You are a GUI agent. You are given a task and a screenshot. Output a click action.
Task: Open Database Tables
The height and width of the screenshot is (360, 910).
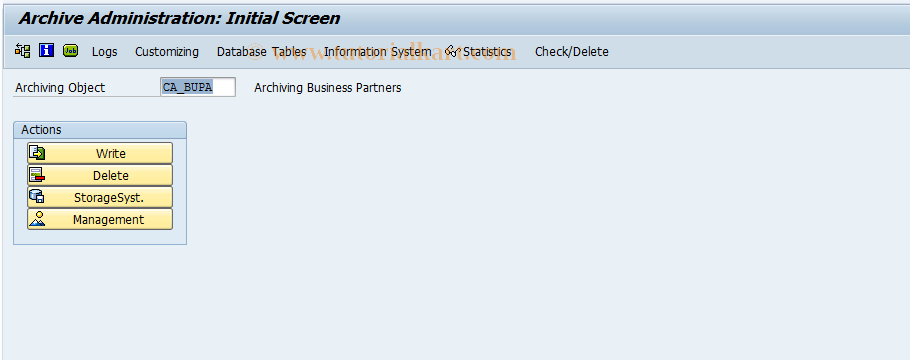point(261,52)
